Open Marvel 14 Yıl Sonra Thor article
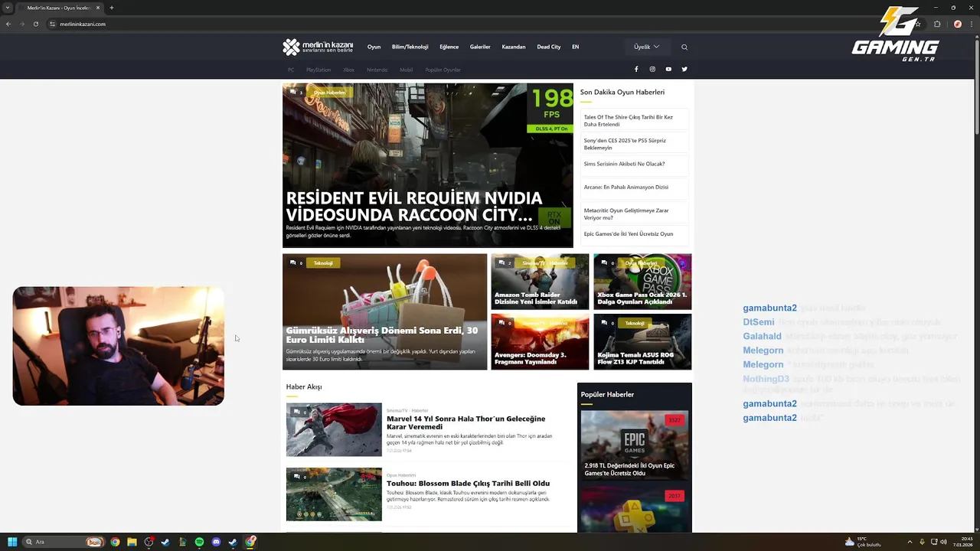The height and width of the screenshot is (551, 980). tap(465, 422)
